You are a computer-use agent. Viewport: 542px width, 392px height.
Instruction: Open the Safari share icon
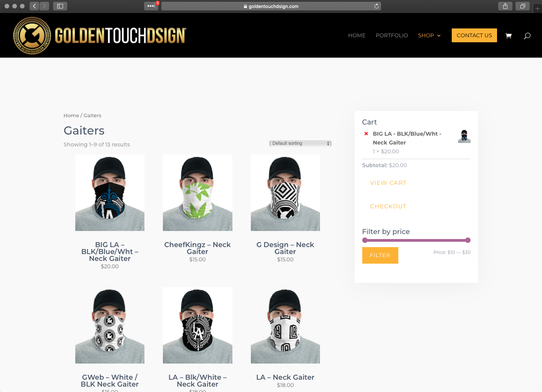505,6
